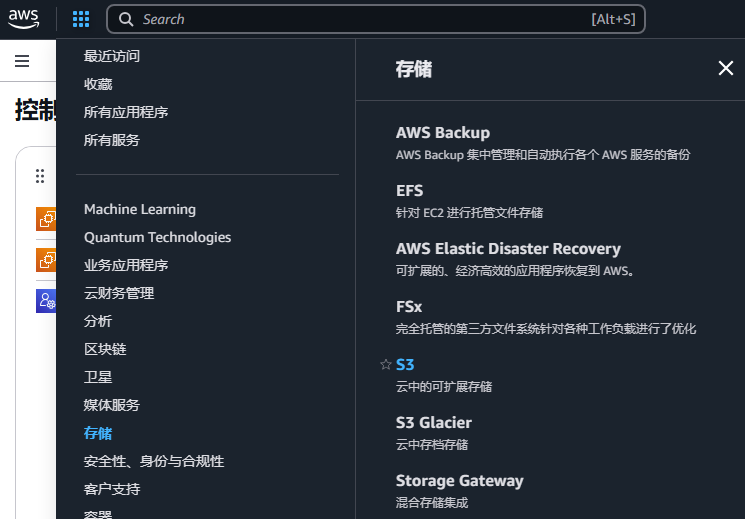Screen dimensions: 745x519
Task: Click the first orange service icon
Action: [x=46, y=219]
